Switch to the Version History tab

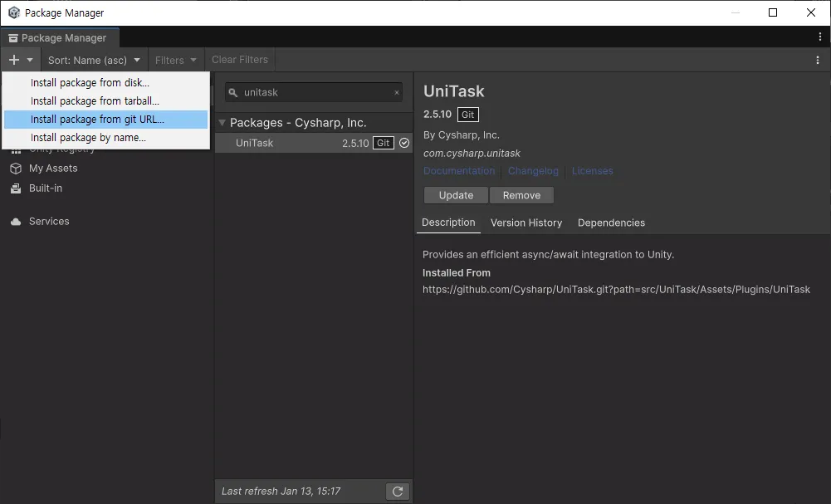[526, 223]
